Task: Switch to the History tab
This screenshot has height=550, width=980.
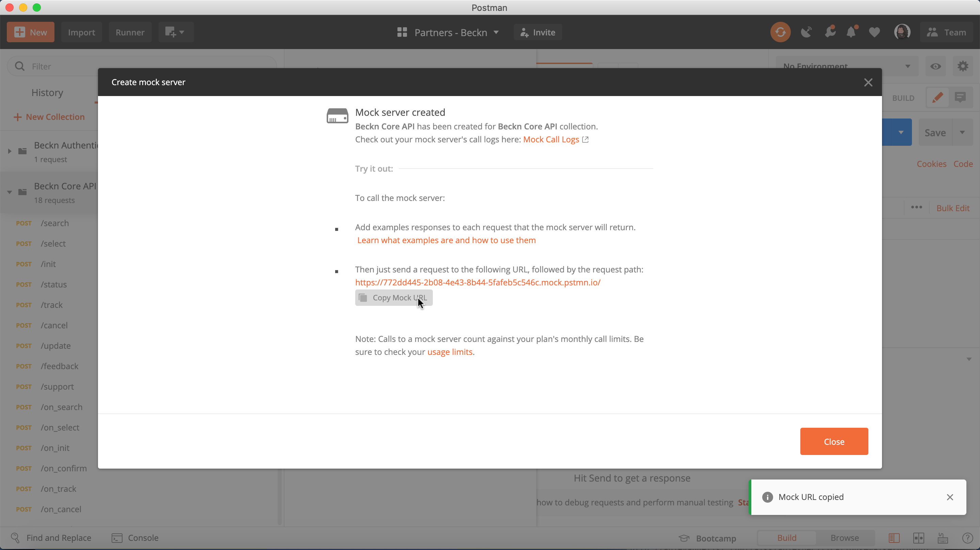Action: pos(47,93)
